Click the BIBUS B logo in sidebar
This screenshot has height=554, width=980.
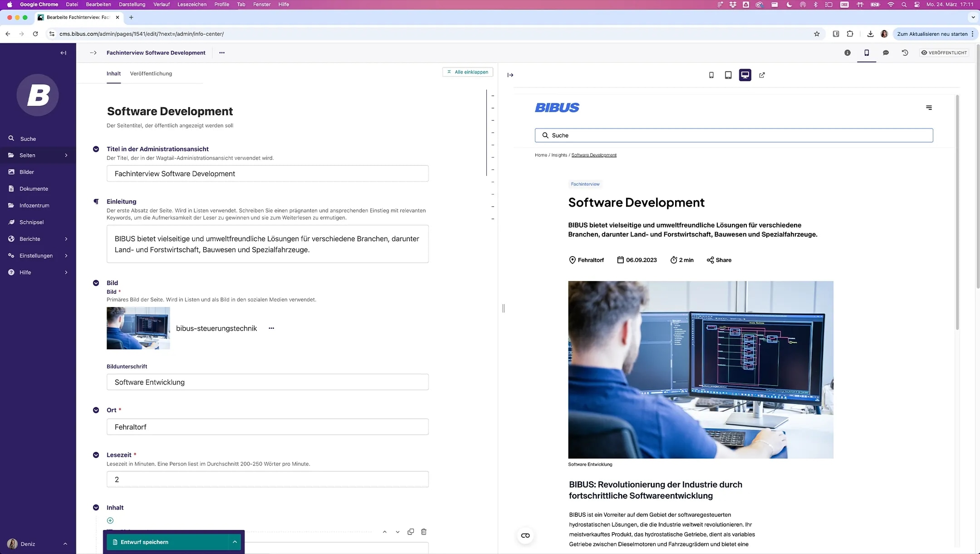[38, 95]
